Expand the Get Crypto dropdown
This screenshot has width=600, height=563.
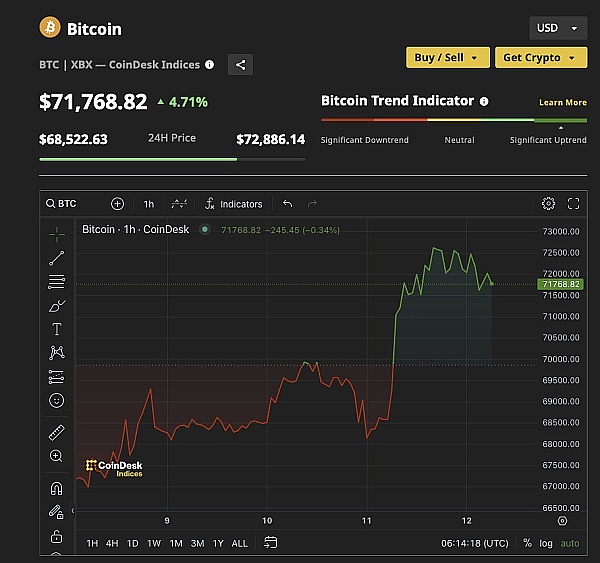coord(541,57)
